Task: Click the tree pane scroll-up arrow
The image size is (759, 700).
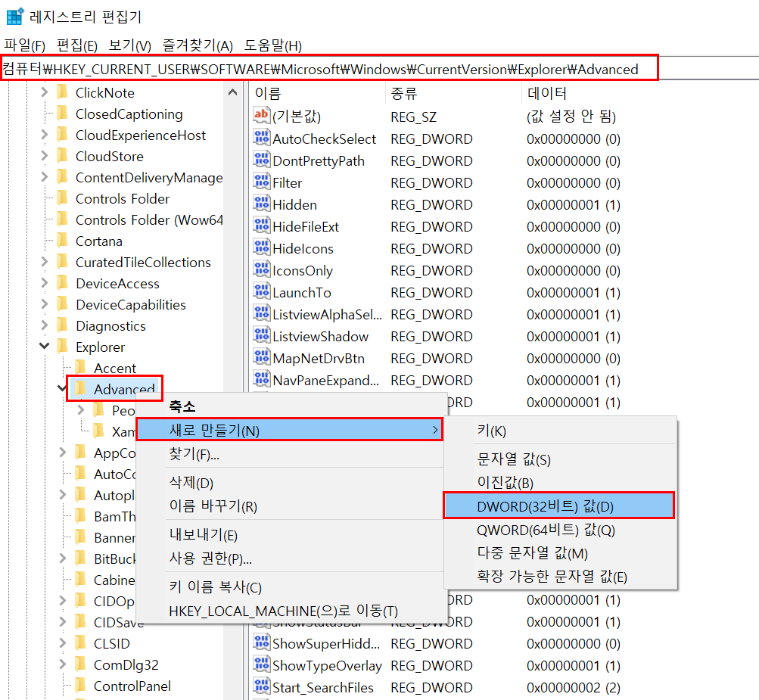Action: point(232,92)
